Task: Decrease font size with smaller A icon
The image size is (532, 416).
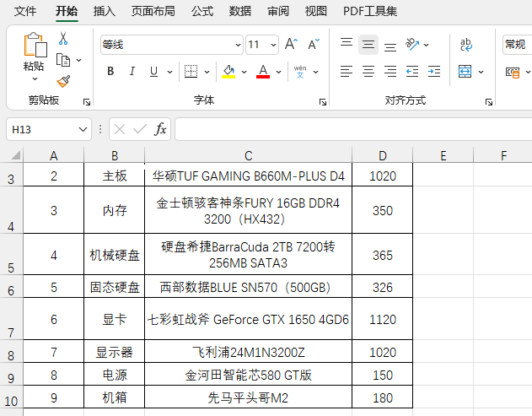Action: (314, 44)
